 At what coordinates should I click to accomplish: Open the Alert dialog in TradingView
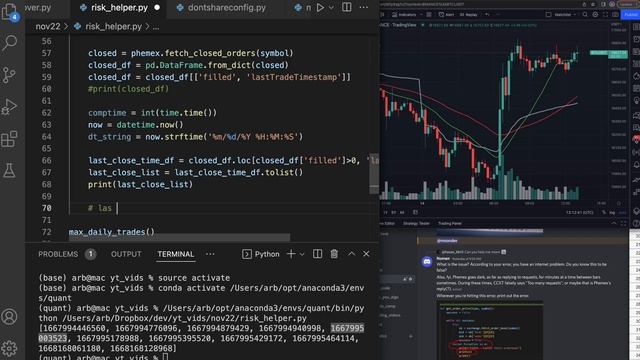(x=446, y=15)
